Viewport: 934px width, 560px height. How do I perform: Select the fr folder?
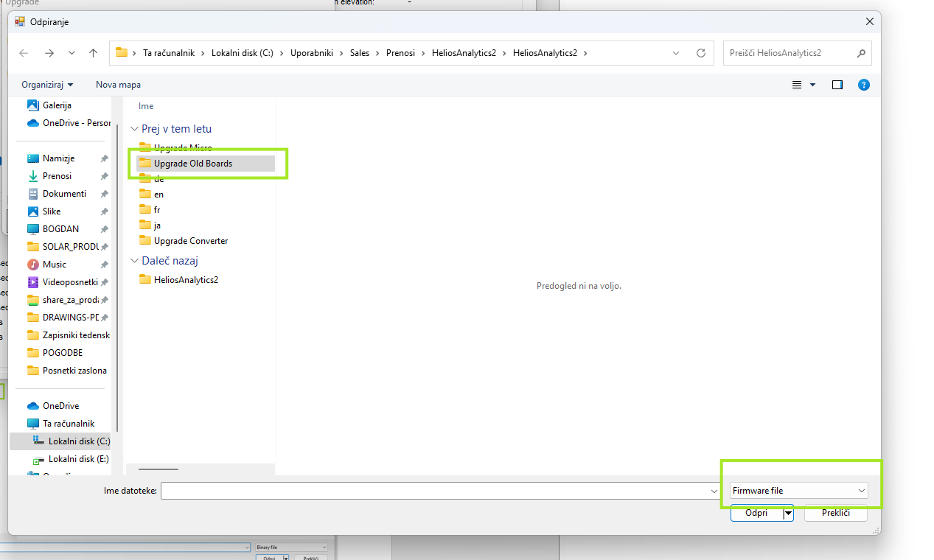pos(150,210)
